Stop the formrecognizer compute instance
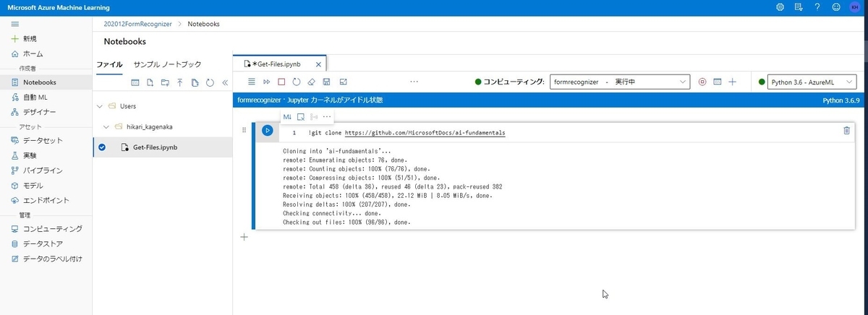 [x=702, y=82]
